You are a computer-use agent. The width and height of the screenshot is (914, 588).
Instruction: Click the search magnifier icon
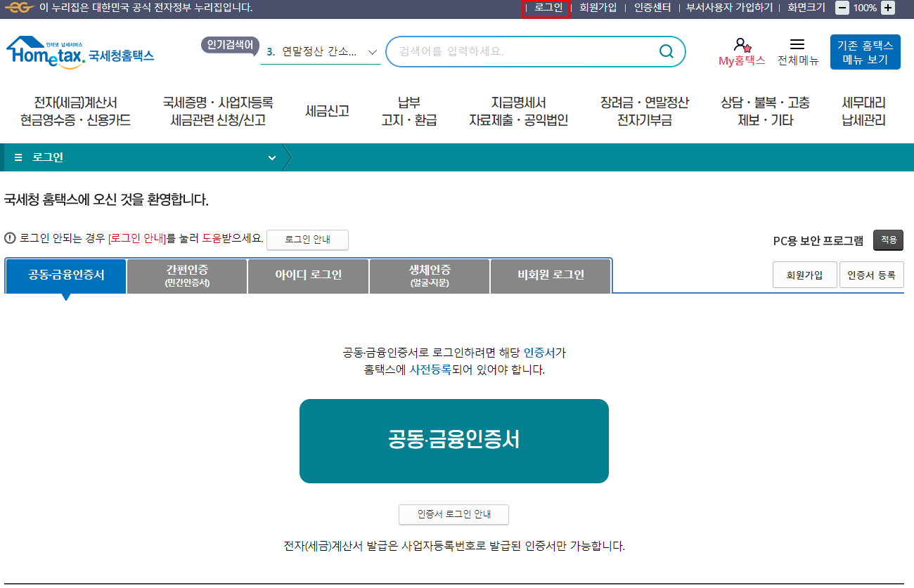pos(665,51)
